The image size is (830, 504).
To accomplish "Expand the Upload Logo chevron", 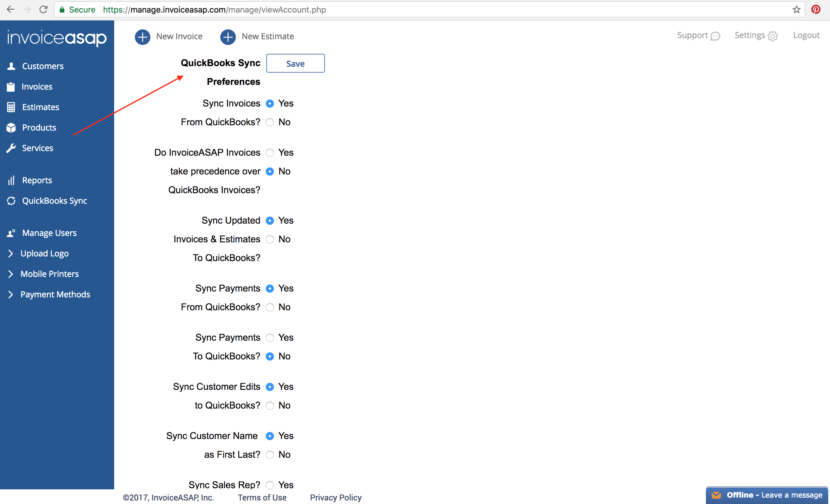I will (11, 253).
